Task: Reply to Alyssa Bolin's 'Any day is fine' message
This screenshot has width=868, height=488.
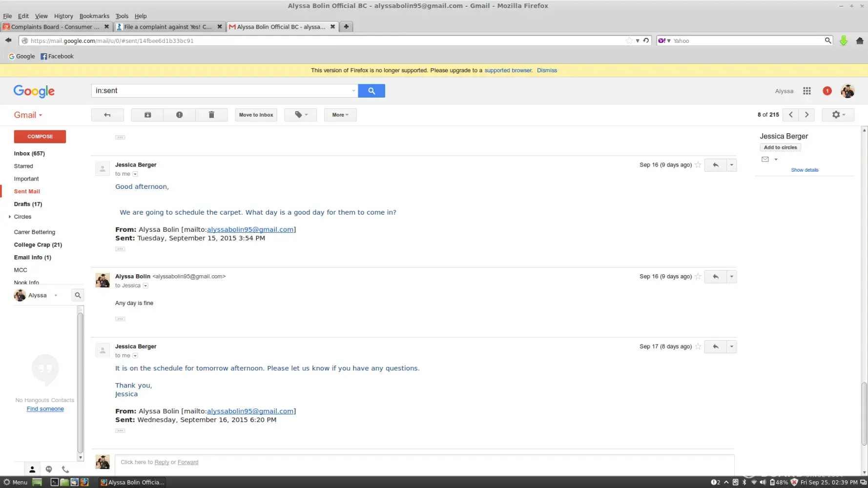Action: [x=715, y=277]
